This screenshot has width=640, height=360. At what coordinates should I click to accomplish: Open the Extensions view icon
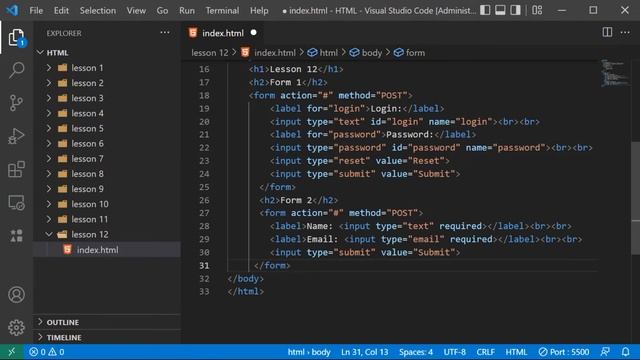tap(16, 169)
